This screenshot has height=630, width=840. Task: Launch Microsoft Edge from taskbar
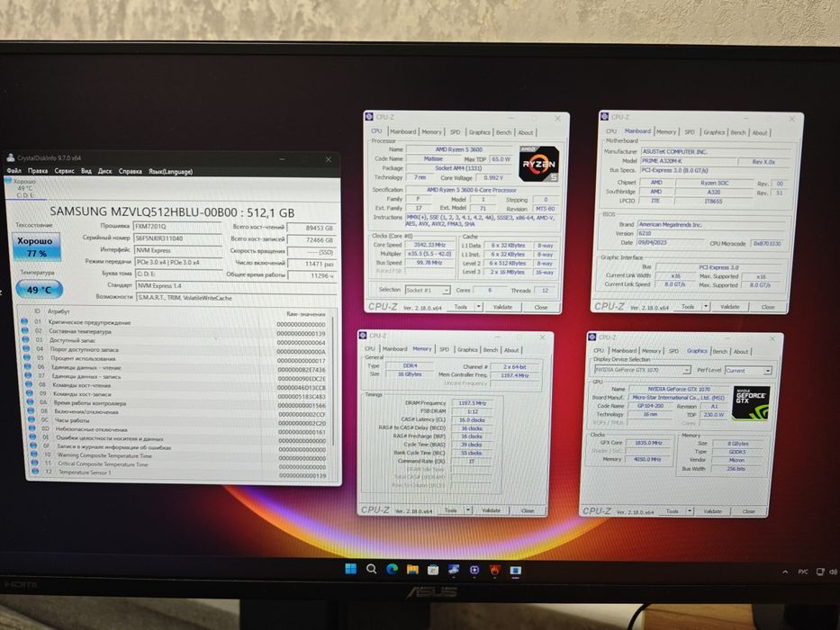coord(393,569)
